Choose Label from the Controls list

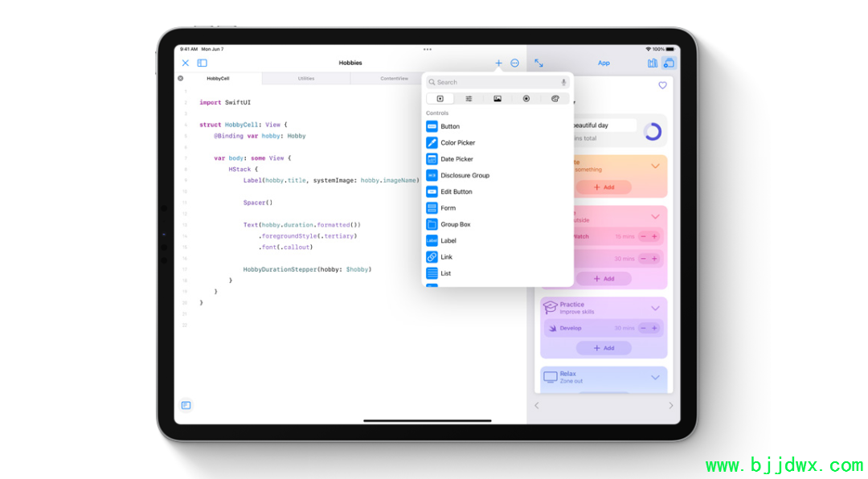(x=497, y=241)
